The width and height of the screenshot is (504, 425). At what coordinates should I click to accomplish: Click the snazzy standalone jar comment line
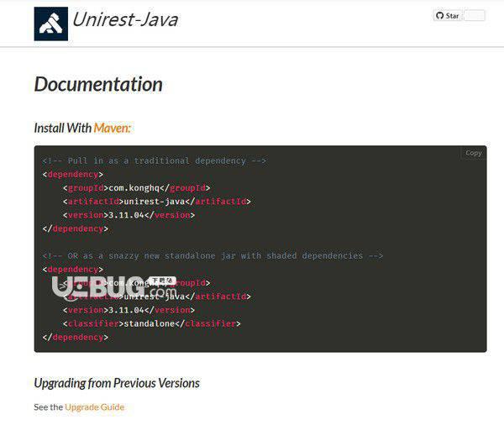coord(213,255)
